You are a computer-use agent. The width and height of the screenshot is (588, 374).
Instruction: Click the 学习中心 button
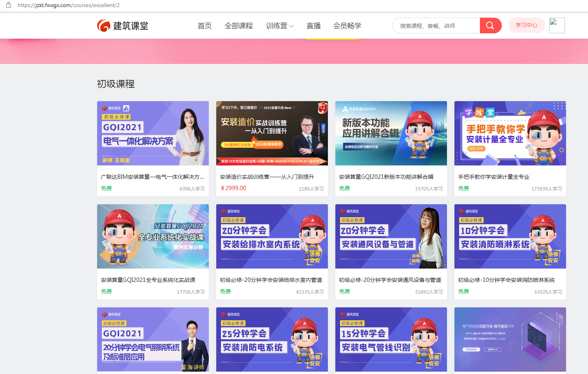(526, 25)
